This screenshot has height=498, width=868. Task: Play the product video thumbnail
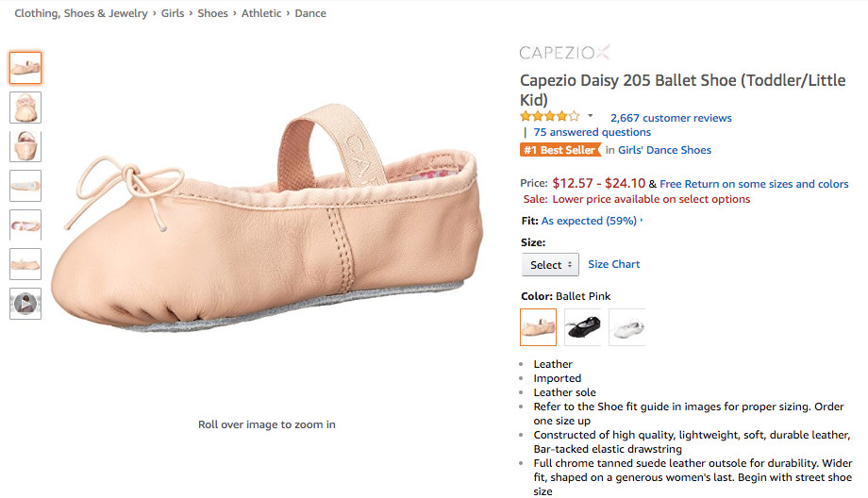click(25, 304)
